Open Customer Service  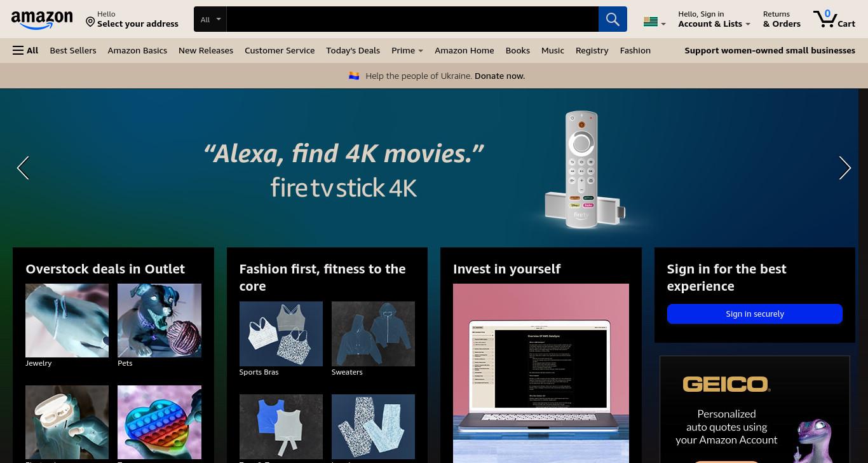280,50
